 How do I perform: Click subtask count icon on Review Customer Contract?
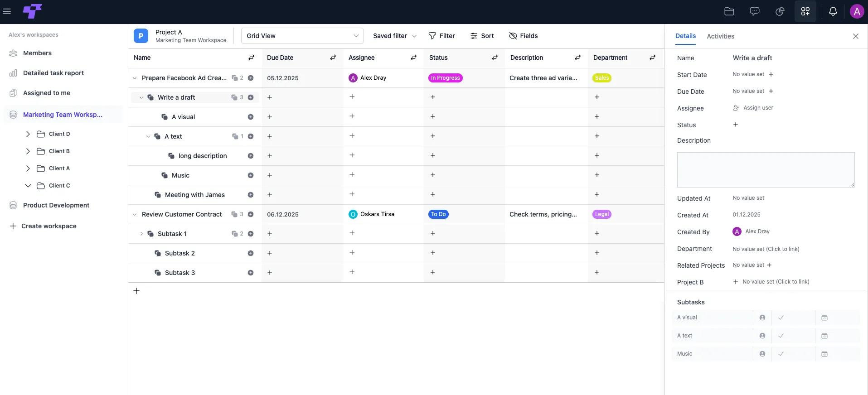(235, 214)
